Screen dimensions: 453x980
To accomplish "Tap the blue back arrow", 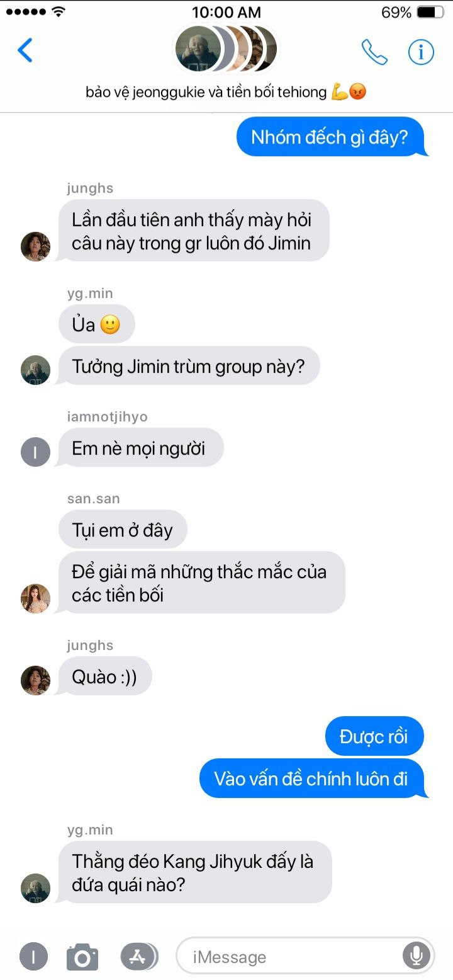I will [25, 50].
